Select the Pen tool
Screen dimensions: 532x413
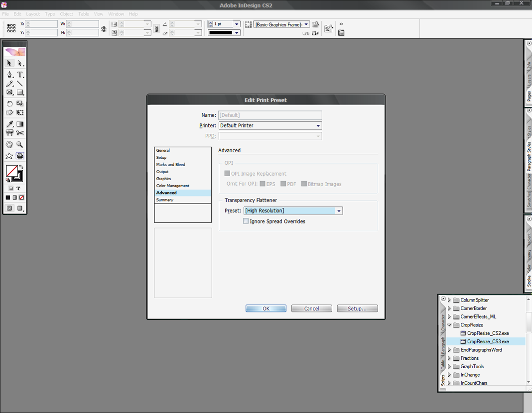click(9, 75)
